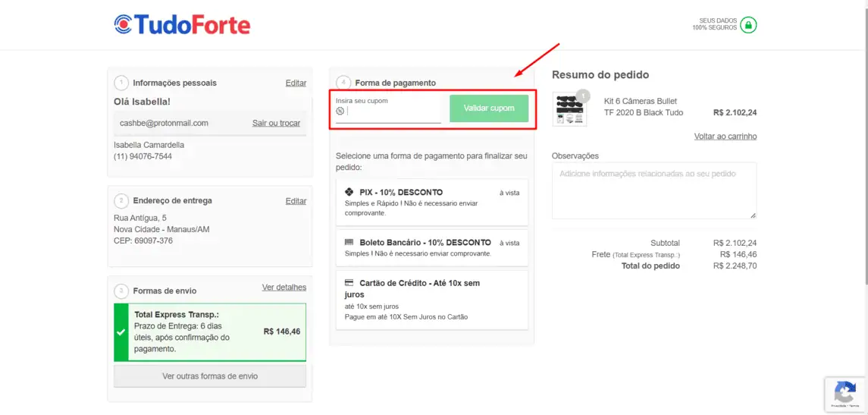Click Editar for Endereço de entrega
Viewport: 868px width, 415px height.
296,201
